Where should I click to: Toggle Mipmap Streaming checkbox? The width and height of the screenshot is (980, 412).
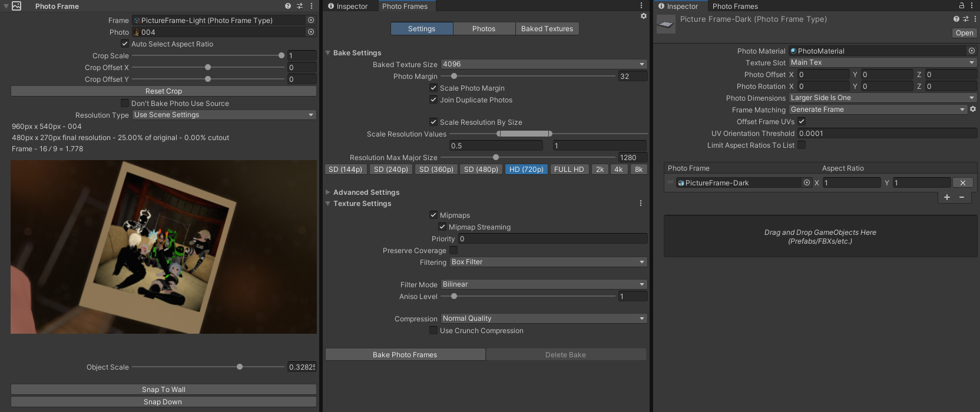442,227
